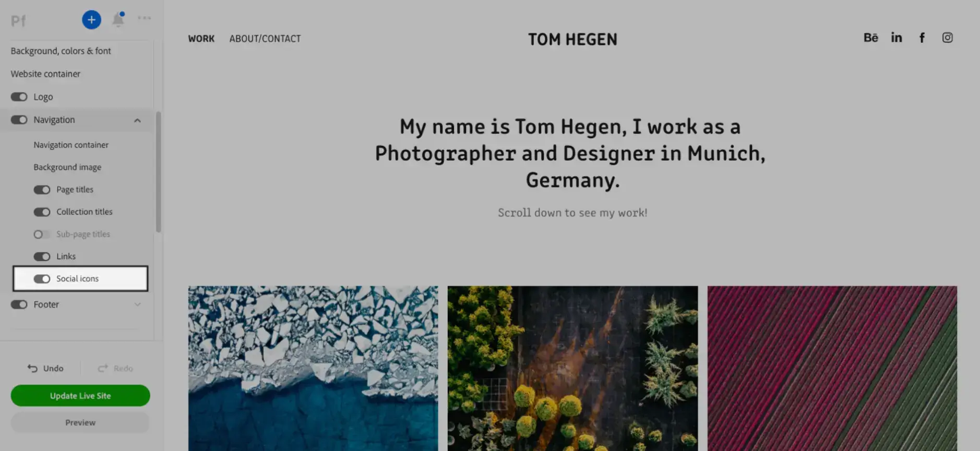The image size is (980, 451).
Task: Disable the Social icons toggle
Action: tap(42, 279)
